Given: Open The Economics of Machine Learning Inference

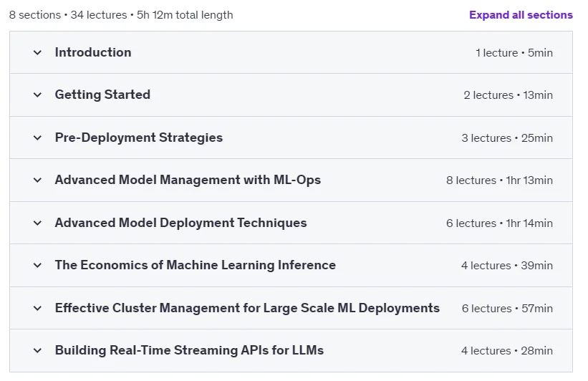Looking at the screenshot, I should [196, 265].
